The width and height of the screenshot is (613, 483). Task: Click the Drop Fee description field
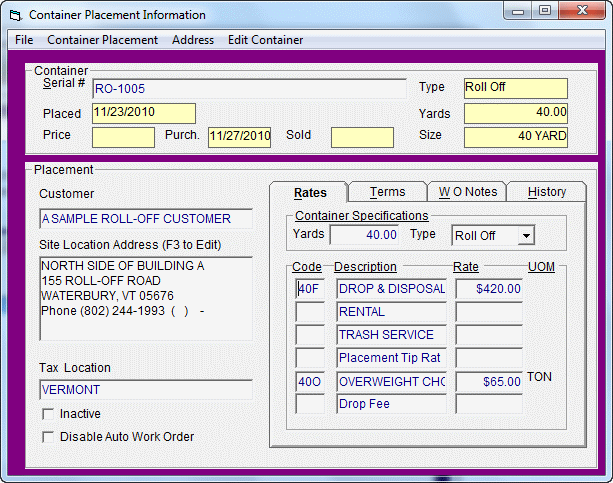[391, 404]
